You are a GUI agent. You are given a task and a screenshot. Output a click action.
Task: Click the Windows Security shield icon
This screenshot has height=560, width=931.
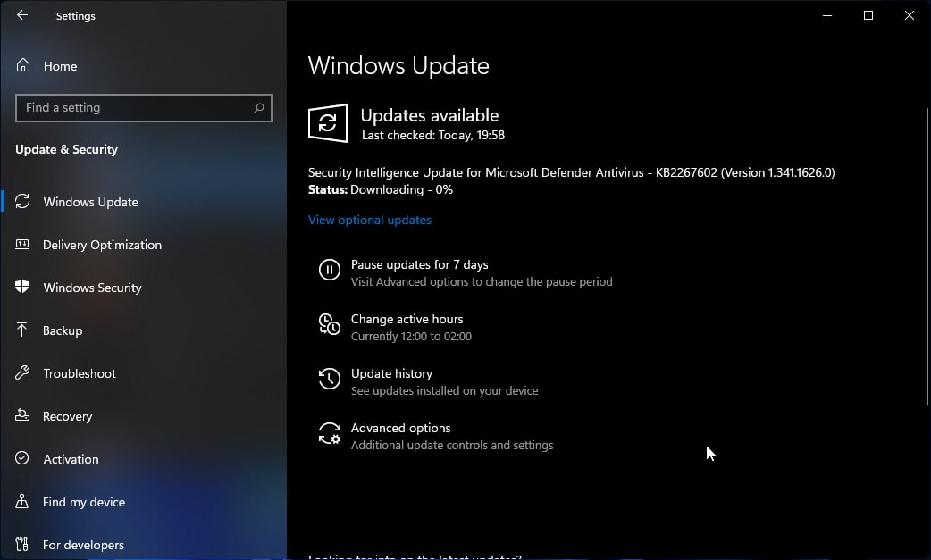[22, 287]
